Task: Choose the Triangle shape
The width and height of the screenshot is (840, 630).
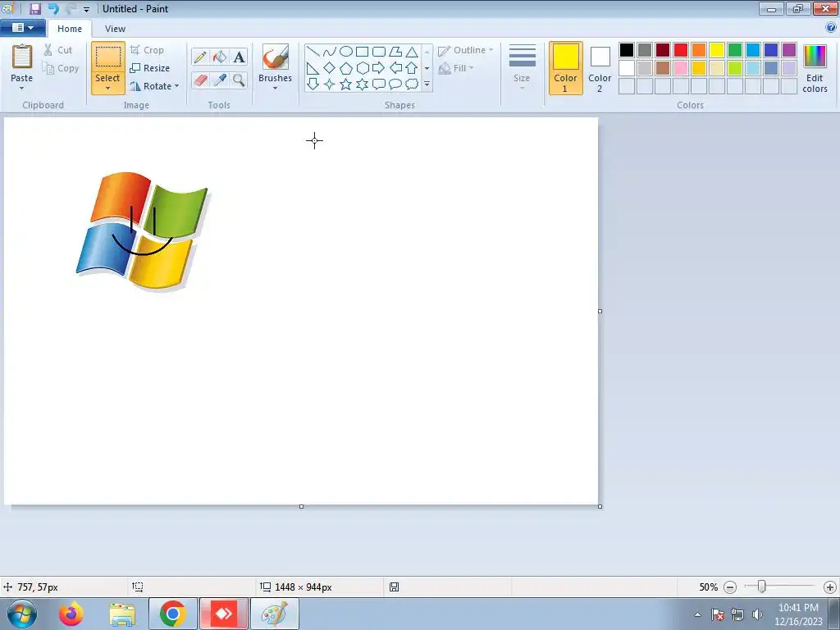Action: coord(412,52)
